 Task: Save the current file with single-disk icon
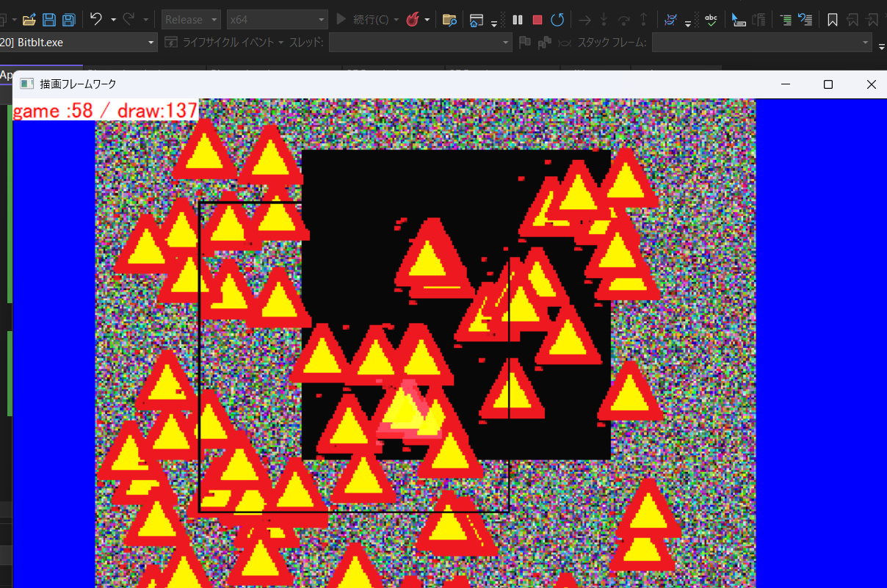pyautogui.click(x=49, y=20)
